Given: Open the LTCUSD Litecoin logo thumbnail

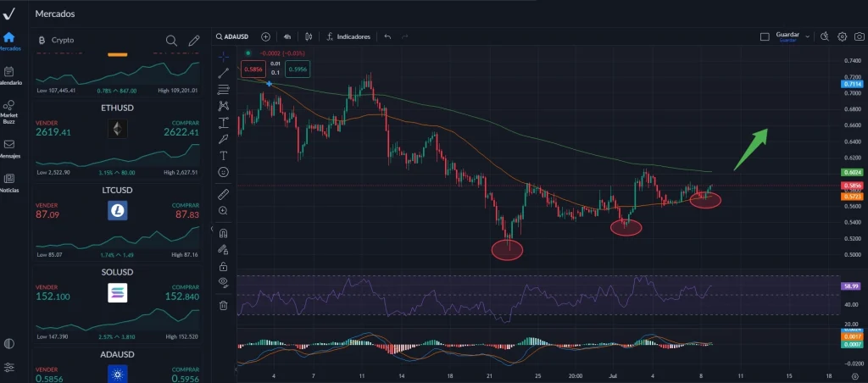Looking at the screenshot, I should (117, 211).
